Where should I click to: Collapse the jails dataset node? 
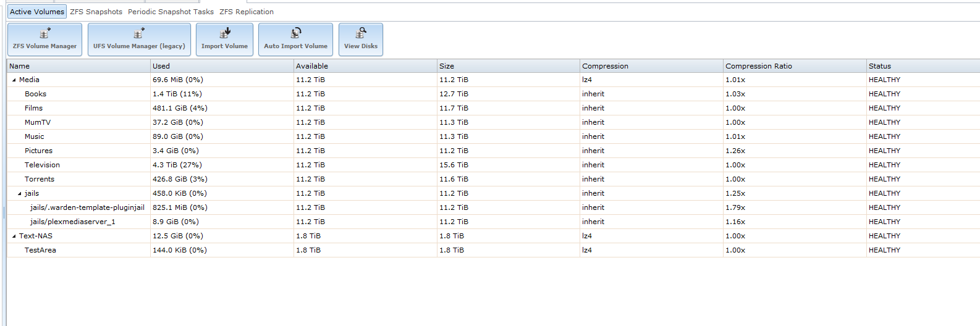click(20, 194)
